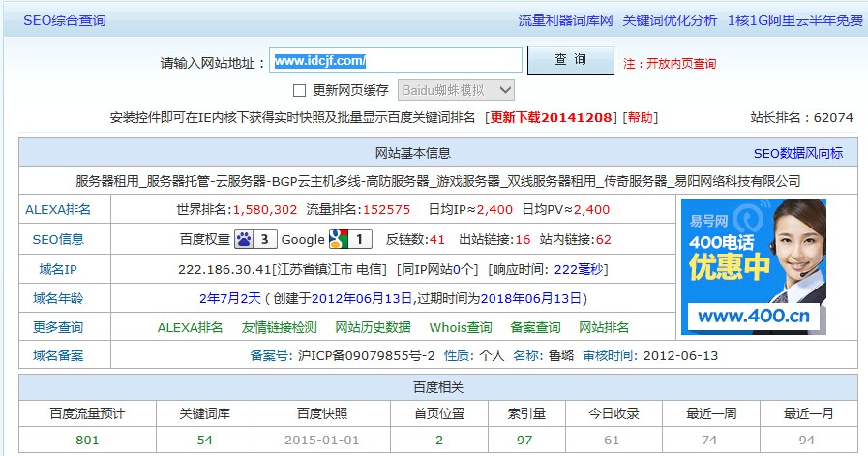
Task: Click the 查询 button
Action: [571, 60]
